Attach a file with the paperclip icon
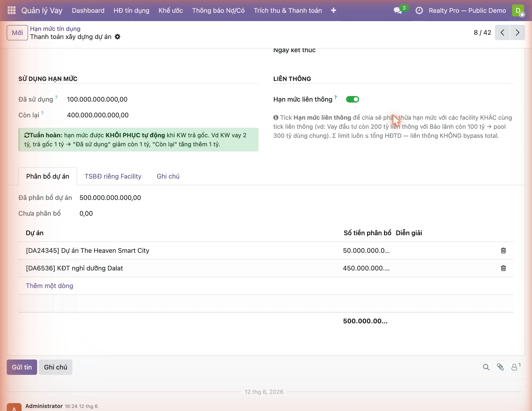Image resolution: width=532 pixels, height=411 pixels. pos(500,367)
